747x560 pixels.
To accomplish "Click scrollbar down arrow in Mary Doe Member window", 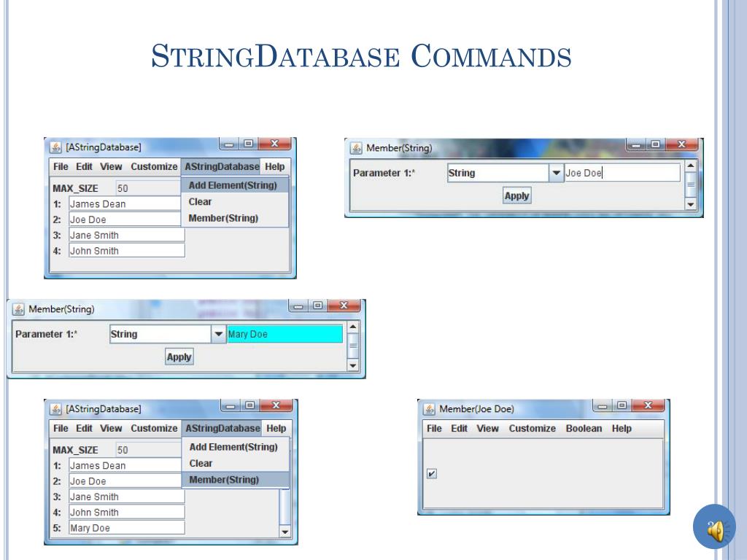I will (x=352, y=366).
